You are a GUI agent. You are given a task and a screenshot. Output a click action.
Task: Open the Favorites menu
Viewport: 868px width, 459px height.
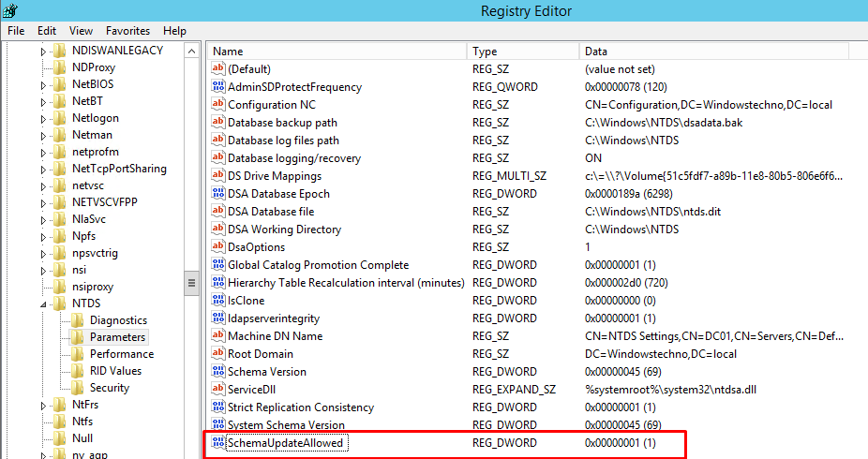127,31
